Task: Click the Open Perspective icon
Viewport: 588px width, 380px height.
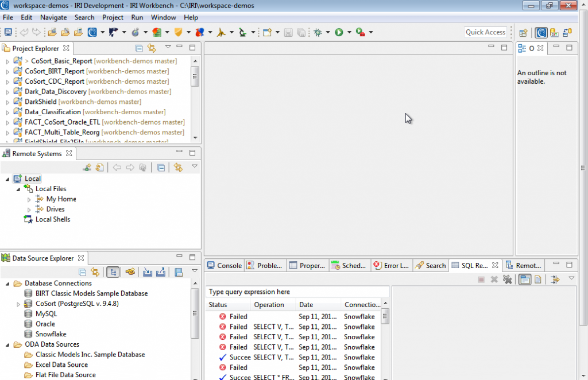Action: pos(524,33)
